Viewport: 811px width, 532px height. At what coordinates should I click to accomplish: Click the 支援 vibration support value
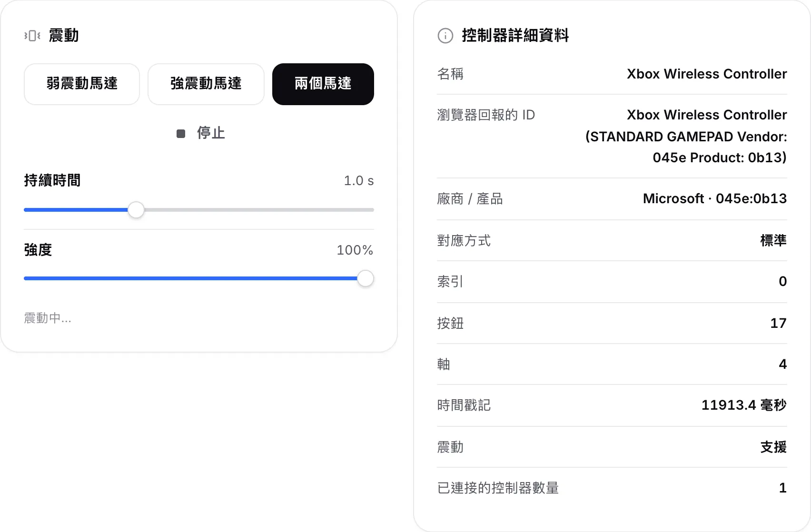pyautogui.click(x=773, y=447)
